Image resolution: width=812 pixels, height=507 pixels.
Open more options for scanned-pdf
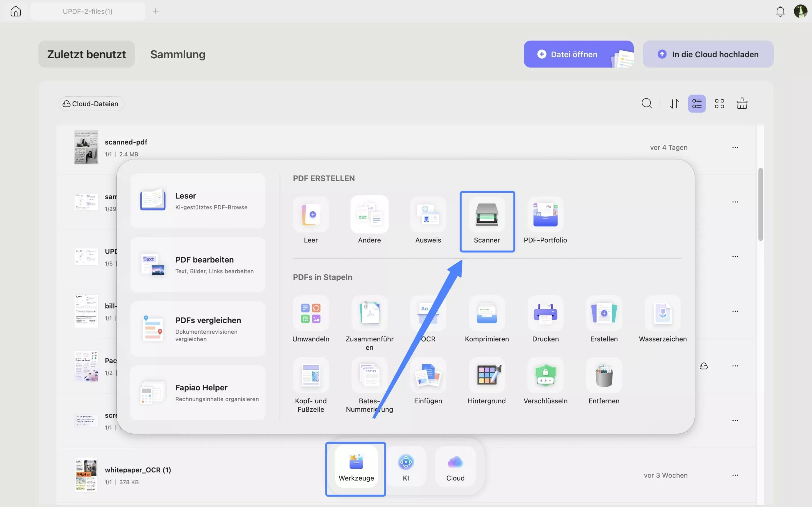pos(735,148)
